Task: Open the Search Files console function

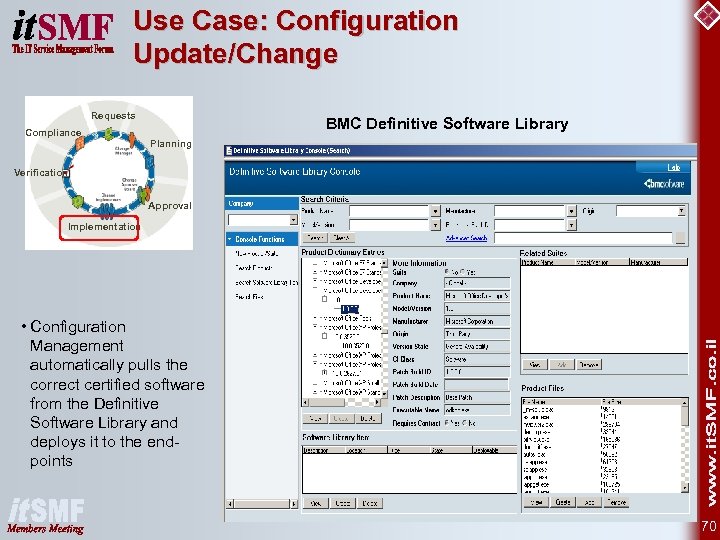Action: (x=249, y=297)
